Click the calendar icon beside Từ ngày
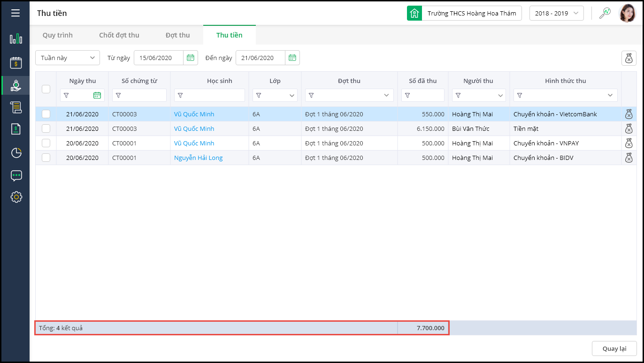The image size is (644, 363). point(191,58)
